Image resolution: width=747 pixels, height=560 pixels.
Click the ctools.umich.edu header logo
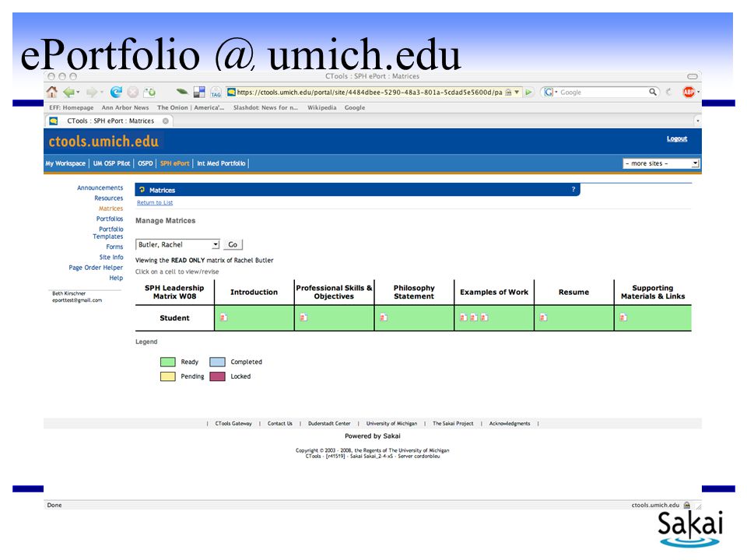(103, 142)
